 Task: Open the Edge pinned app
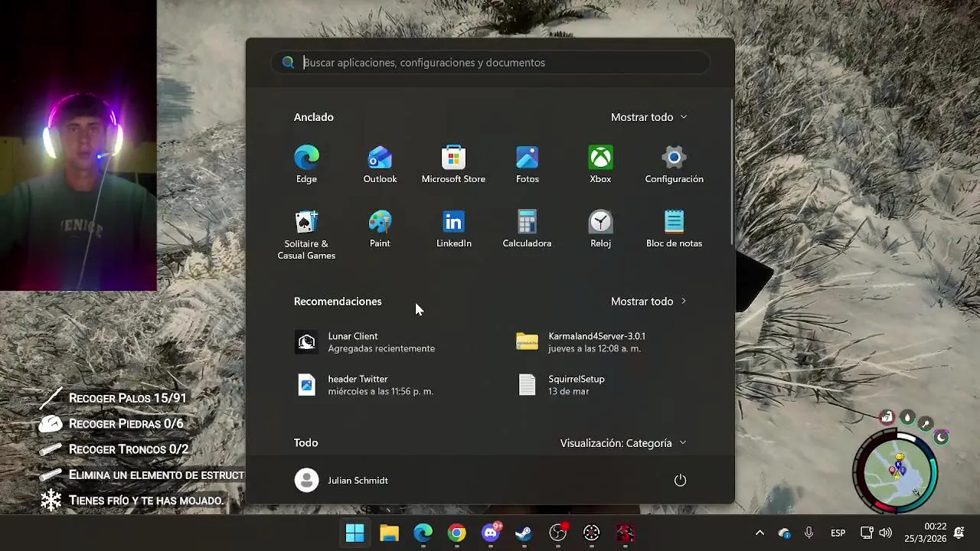(306, 165)
